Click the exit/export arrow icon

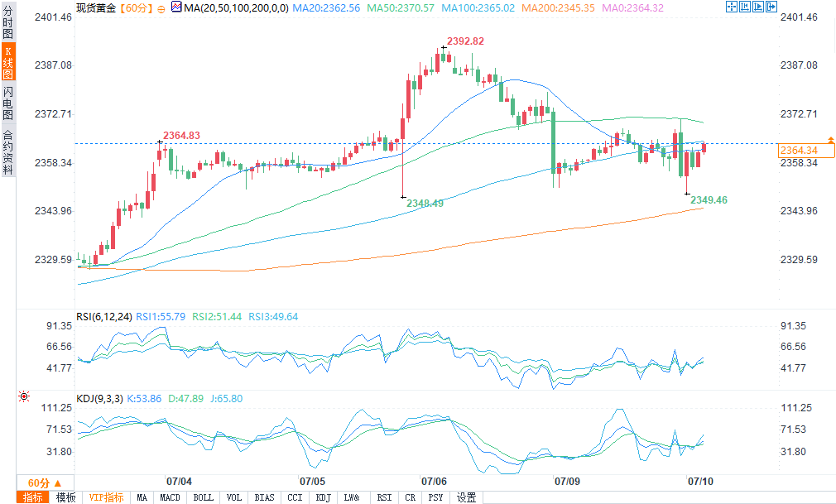click(x=771, y=7)
